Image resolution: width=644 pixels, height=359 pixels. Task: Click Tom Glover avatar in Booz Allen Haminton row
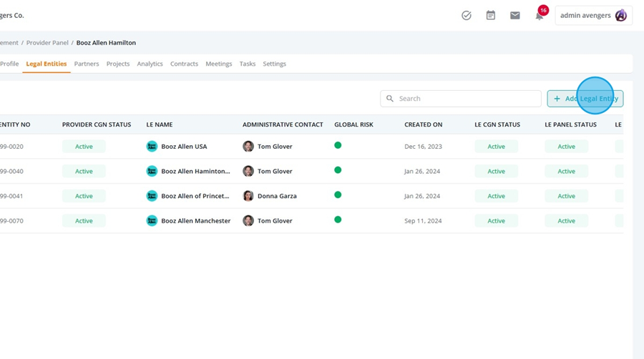pyautogui.click(x=248, y=171)
